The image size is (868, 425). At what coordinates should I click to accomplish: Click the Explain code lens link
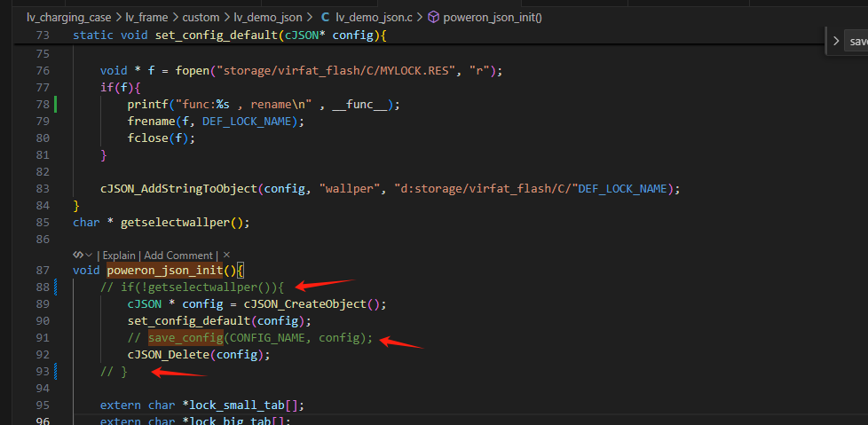[x=119, y=256]
